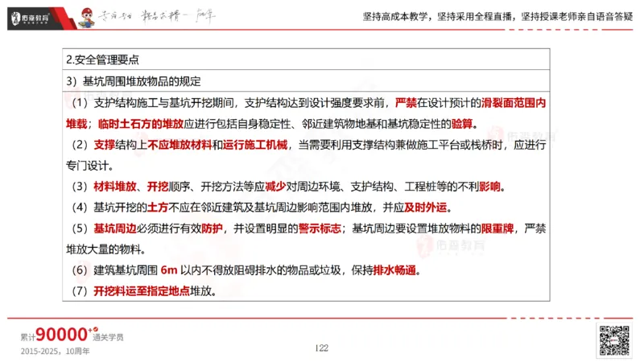The width and height of the screenshot is (644, 362).
Task: Click the row "3）基坑周围堆放物品的规定"
Action: pos(306,81)
